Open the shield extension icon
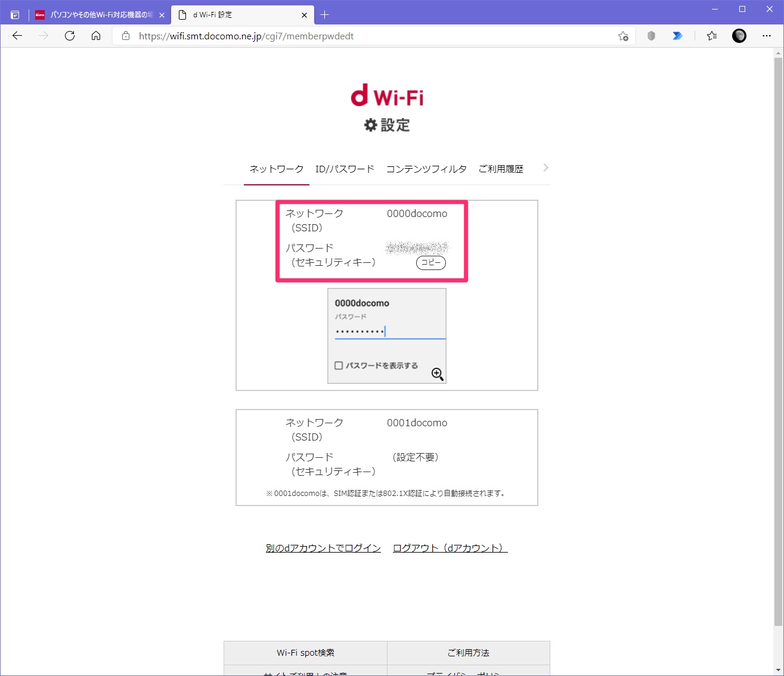 (651, 36)
